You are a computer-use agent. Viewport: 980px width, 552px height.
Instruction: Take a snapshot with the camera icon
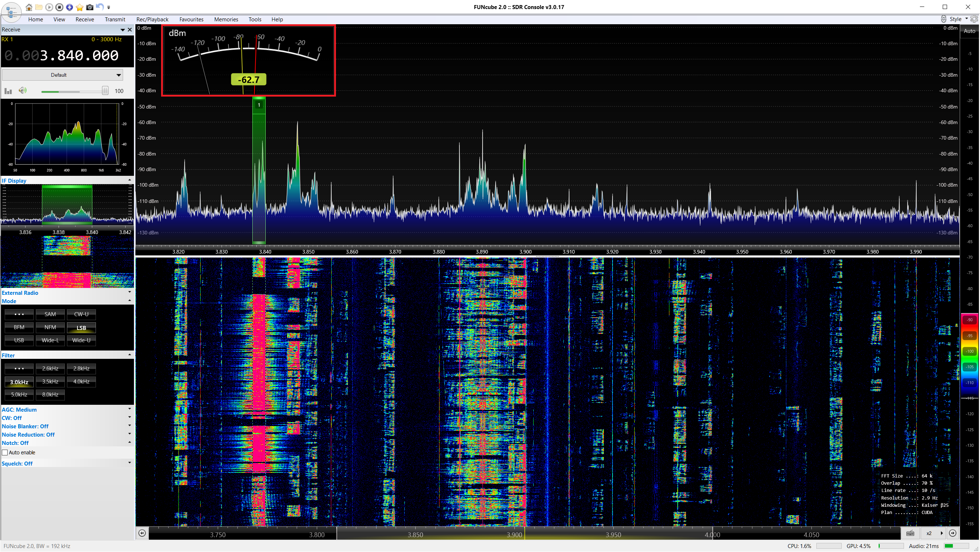click(x=90, y=7)
